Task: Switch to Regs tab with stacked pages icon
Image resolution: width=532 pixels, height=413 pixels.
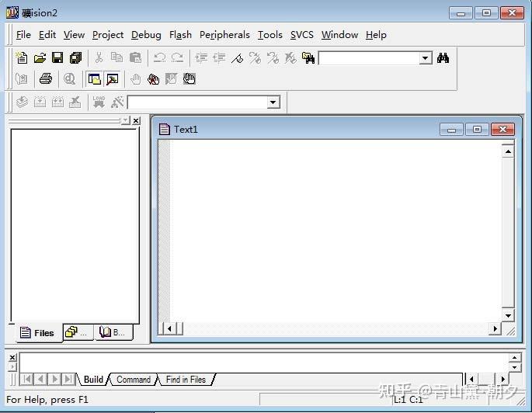Action: click(78, 331)
